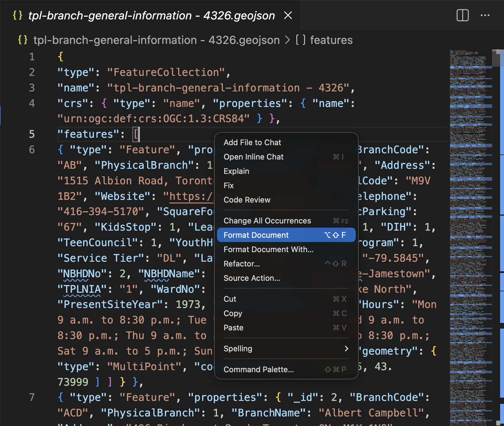Click the "TPLNIA" underlined key
This screenshot has width=504, height=426.
pos(82,289)
